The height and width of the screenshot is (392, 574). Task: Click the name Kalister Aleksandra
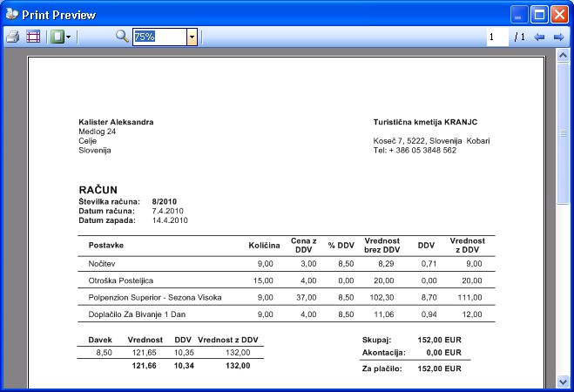pyautogui.click(x=116, y=122)
